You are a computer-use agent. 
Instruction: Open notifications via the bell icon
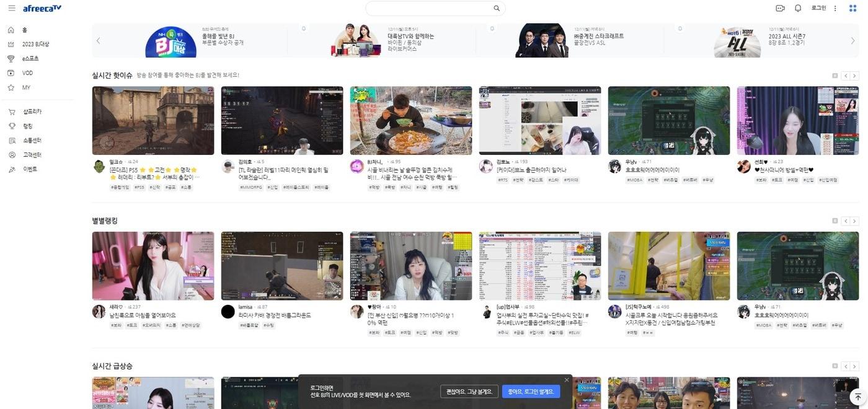[x=799, y=7]
